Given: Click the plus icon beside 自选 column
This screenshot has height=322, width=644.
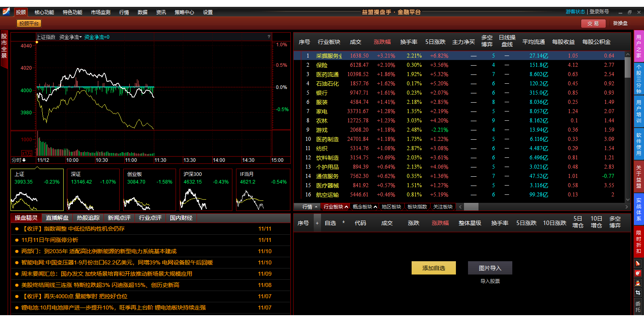Looking at the screenshot, I should click(x=317, y=223).
